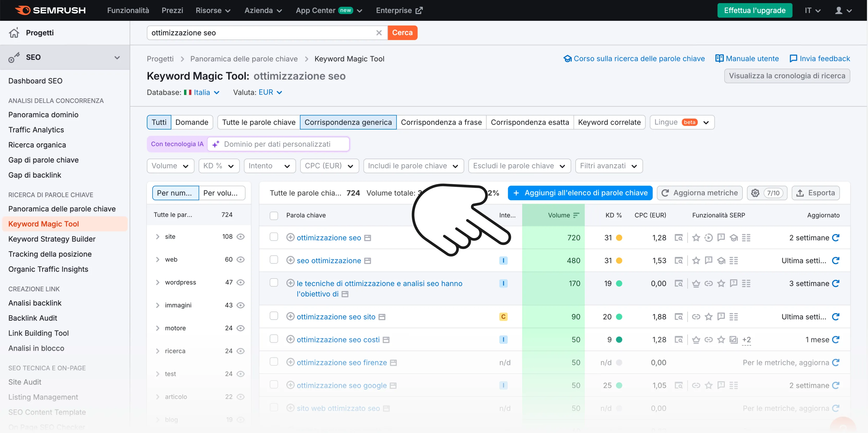Open the Intento filter dropdown
The image size is (868, 433).
270,166
